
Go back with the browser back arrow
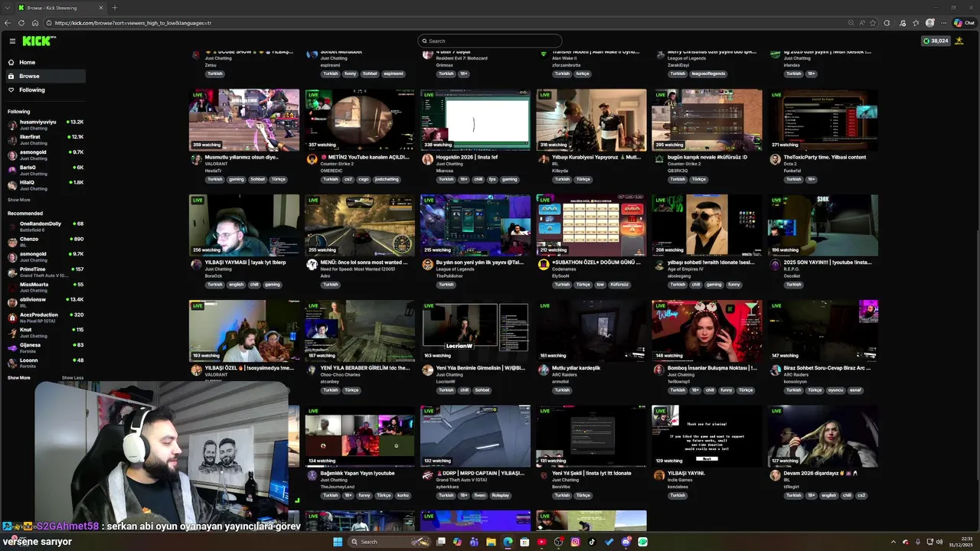click(x=8, y=23)
